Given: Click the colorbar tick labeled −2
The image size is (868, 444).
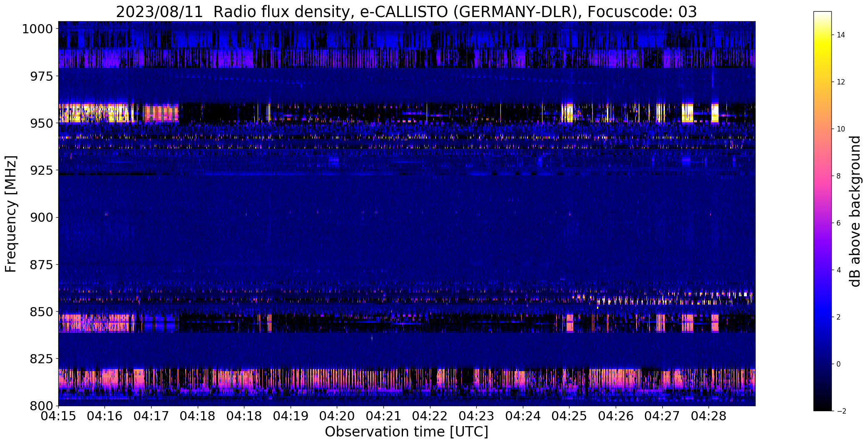Looking at the screenshot, I should point(841,411).
